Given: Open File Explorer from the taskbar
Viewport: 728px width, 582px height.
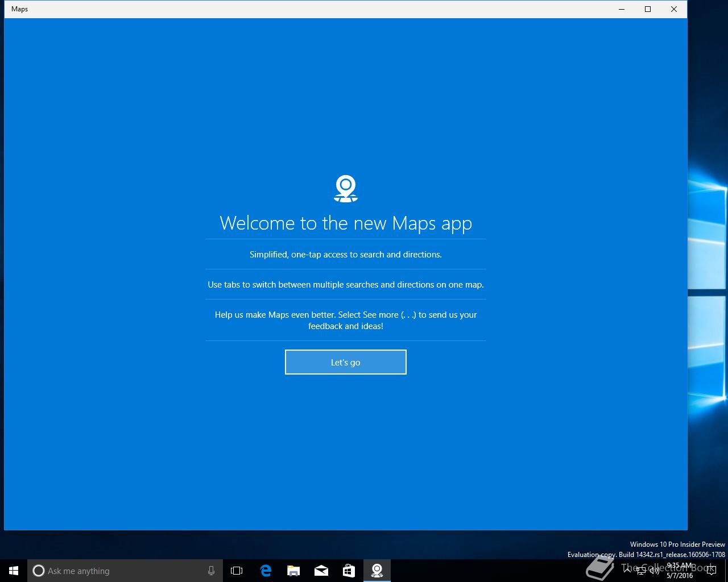Looking at the screenshot, I should pos(293,571).
